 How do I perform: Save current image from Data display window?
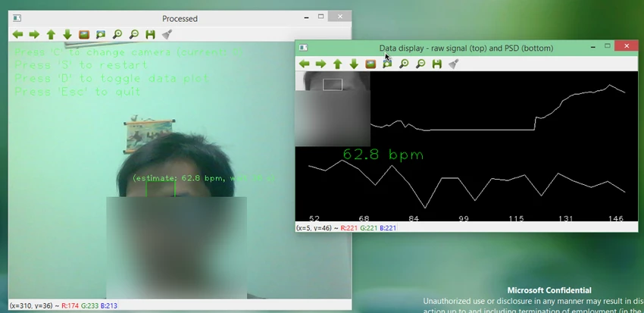pos(437,64)
